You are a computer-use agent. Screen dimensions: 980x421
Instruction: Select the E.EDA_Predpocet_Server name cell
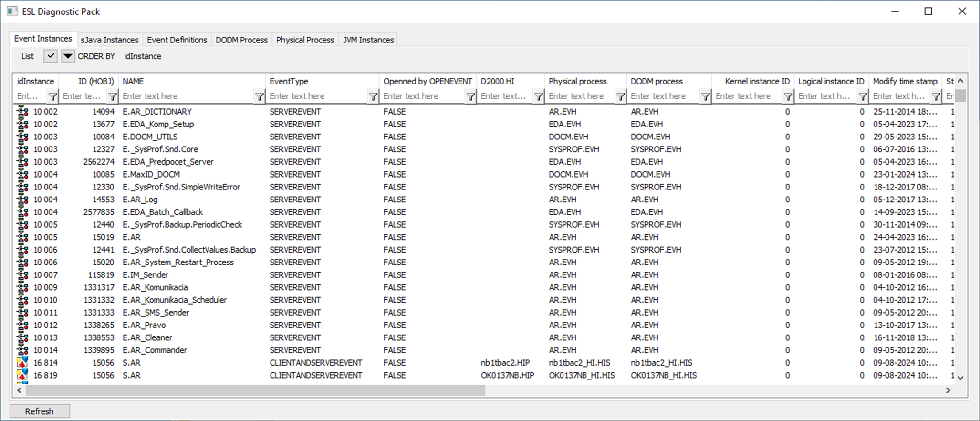point(168,162)
